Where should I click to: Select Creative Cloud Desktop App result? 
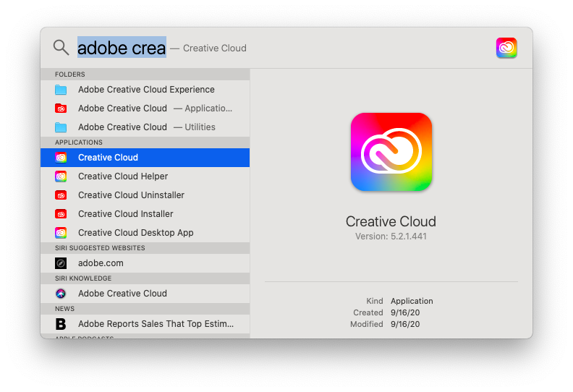[136, 233]
